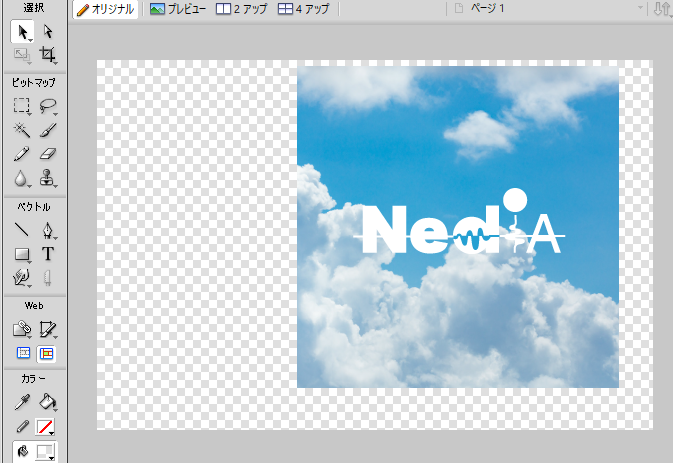Select the Pen tool
673x463 pixels.
click(x=47, y=230)
